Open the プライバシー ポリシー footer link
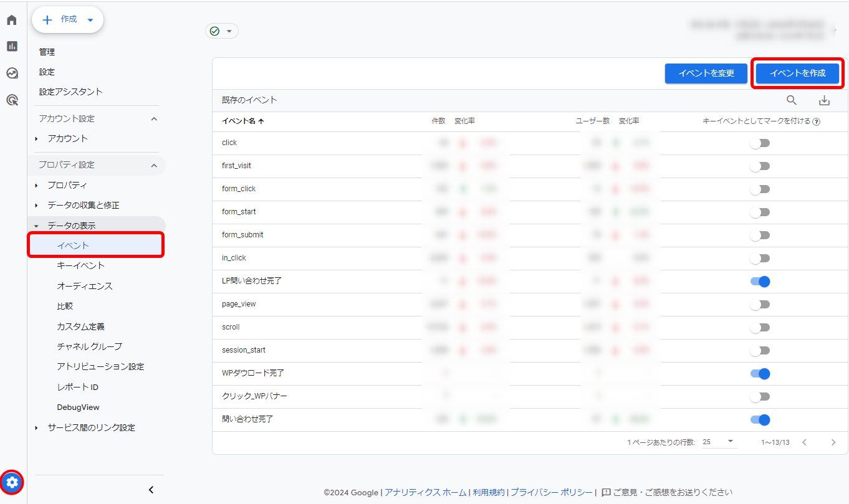Screen dimensions: 849x504 tap(552, 492)
